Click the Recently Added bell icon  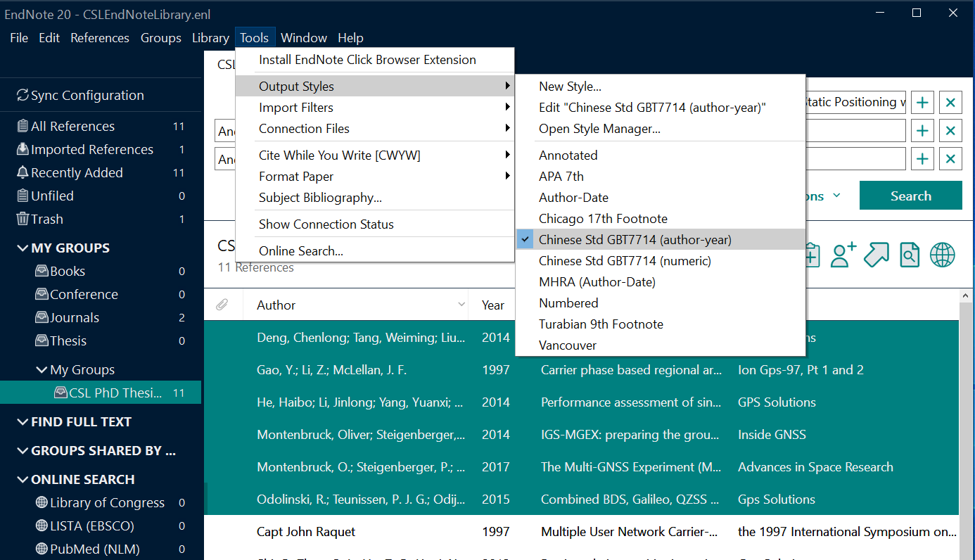click(x=23, y=172)
